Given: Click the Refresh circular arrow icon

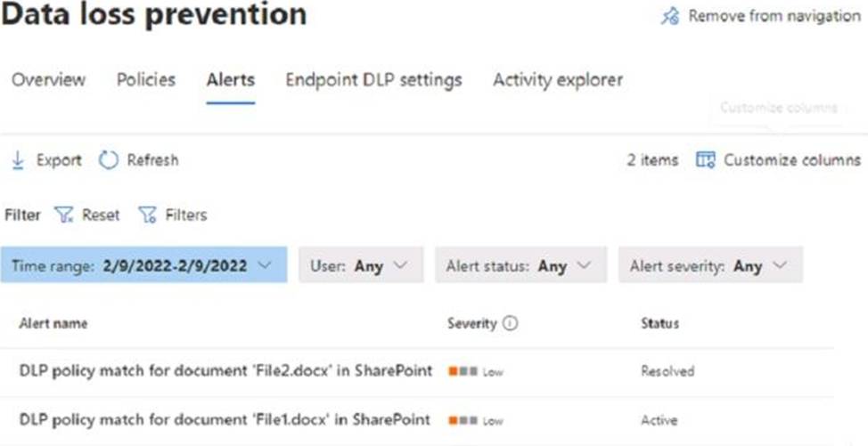Looking at the screenshot, I should pos(109,160).
